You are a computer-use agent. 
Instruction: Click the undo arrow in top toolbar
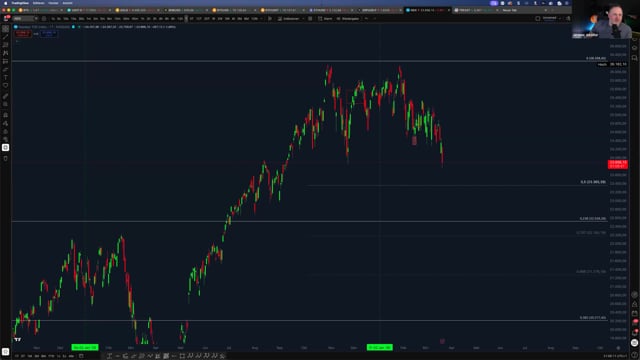point(367,18)
